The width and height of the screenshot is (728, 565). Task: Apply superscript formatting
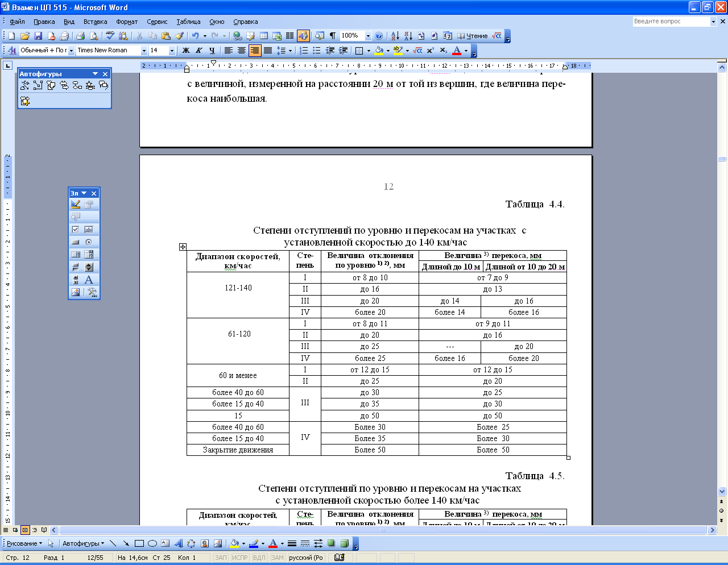(431, 51)
